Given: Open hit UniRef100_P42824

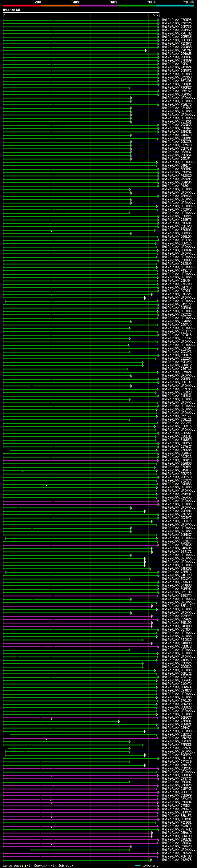Looking at the screenshot, I should (x=177, y=67).
